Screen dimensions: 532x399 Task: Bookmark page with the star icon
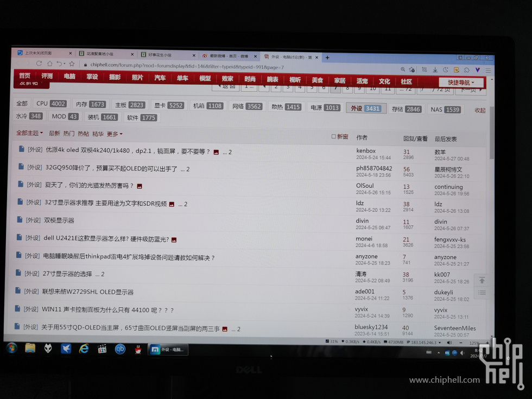coord(72,64)
